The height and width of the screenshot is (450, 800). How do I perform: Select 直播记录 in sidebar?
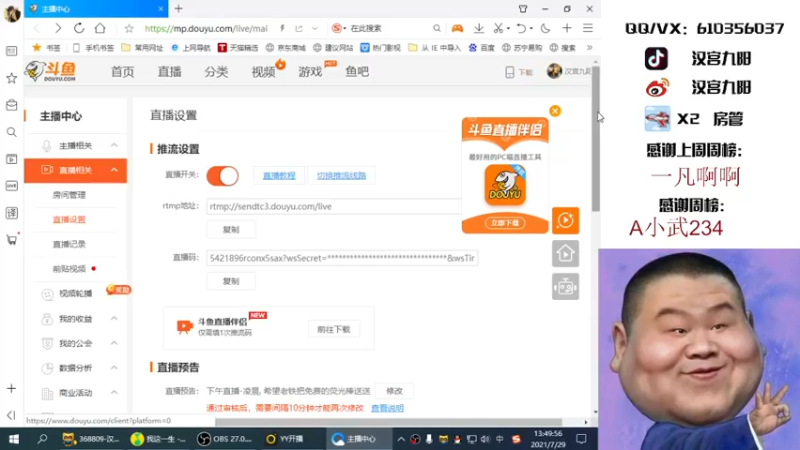(69, 244)
